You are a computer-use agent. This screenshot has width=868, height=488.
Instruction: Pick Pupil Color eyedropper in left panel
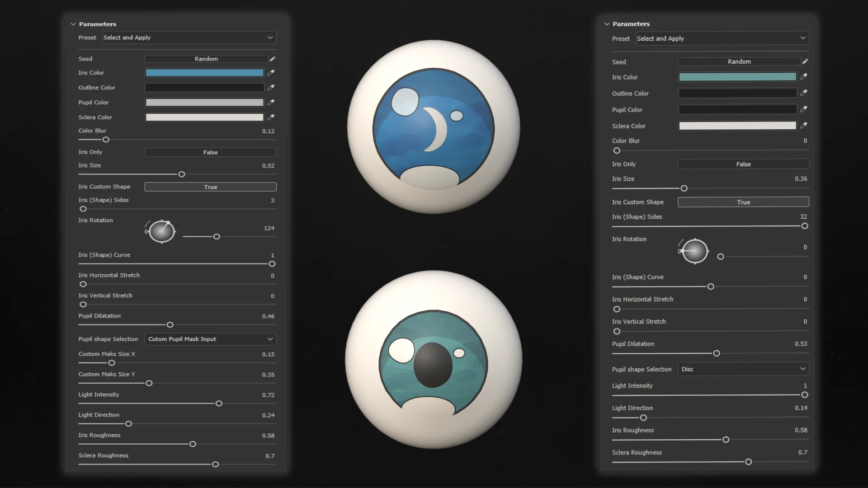coord(271,103)
